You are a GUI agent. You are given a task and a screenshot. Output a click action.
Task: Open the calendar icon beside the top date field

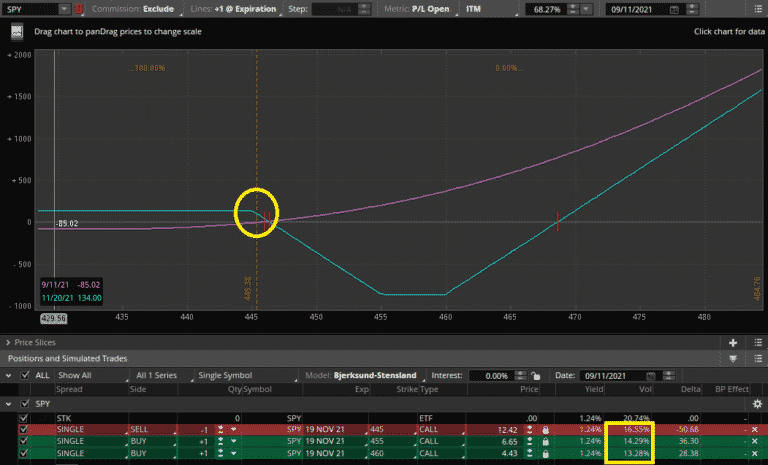pos(674,9)
